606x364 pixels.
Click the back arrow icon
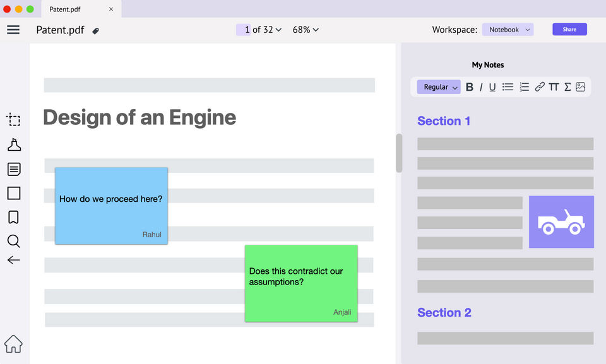click(13, 260)
